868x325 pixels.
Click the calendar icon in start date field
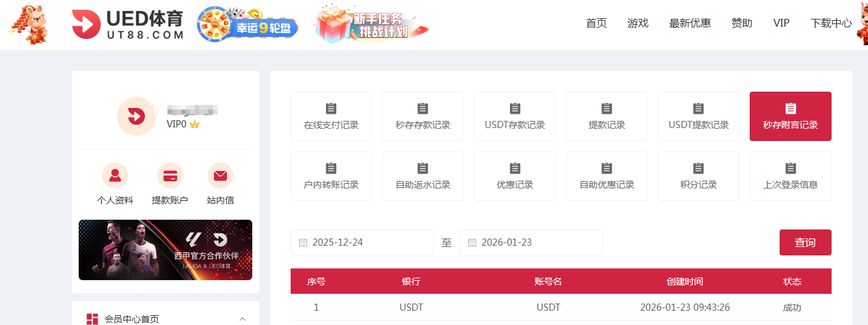pyautogui.click(x=303, y=242)
